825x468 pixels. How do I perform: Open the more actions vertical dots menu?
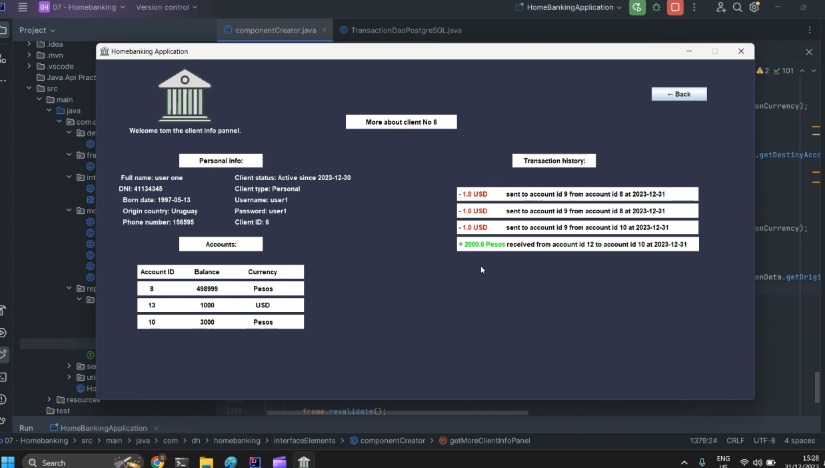(x=694, y=7)
